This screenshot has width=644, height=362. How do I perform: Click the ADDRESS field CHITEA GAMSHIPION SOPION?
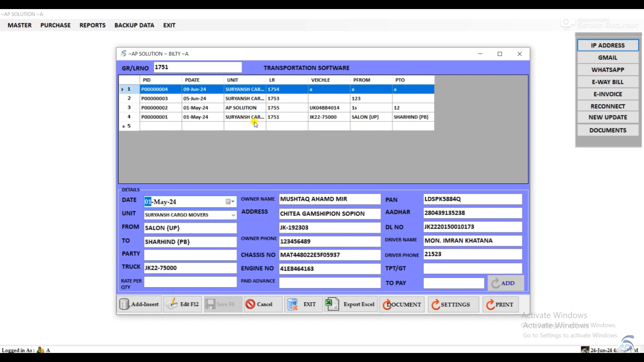(330, 214)
